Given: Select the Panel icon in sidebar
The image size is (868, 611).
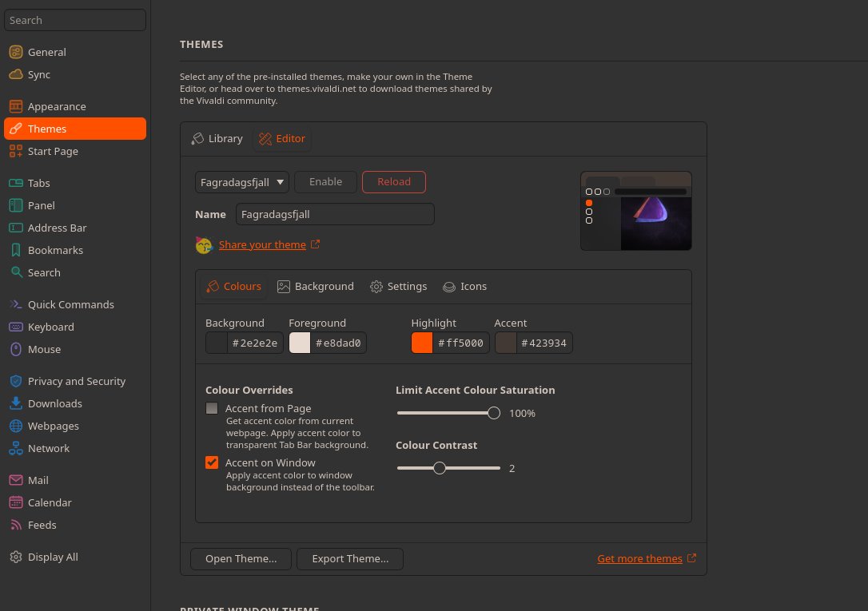Looking at the screenshot, I should tap(16, 205).
